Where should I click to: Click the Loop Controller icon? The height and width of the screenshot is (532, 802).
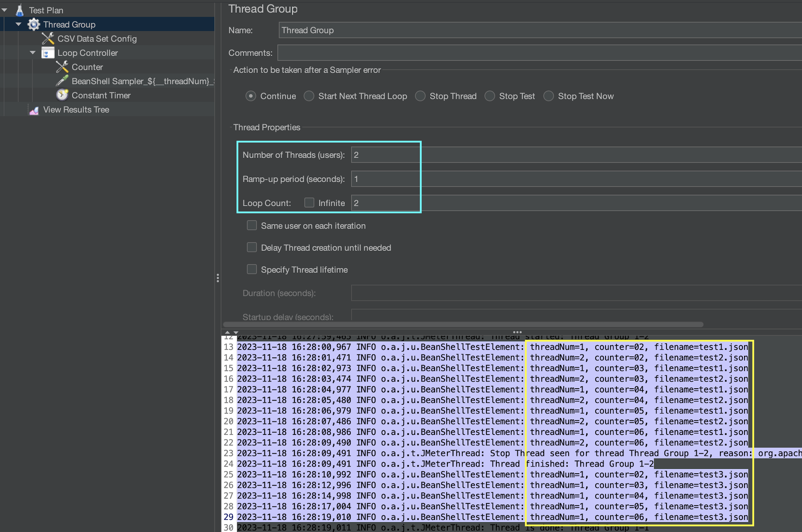(48, 53)
